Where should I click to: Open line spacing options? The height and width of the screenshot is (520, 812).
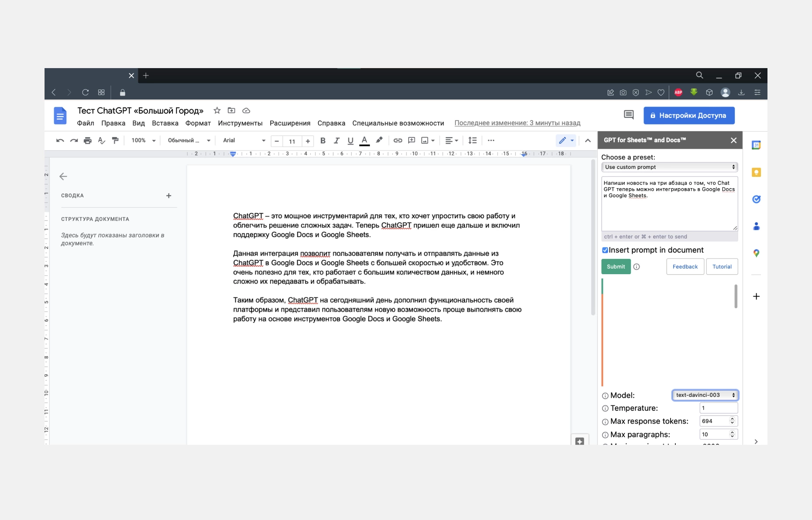pyautogui.click(x=472, y=141)
